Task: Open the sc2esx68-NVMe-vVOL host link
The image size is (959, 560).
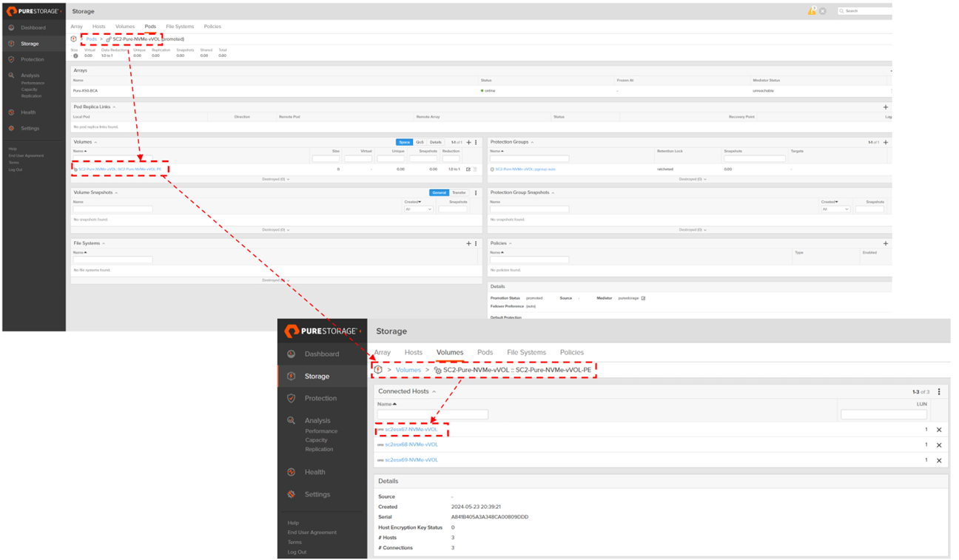Action: (411, 445)
